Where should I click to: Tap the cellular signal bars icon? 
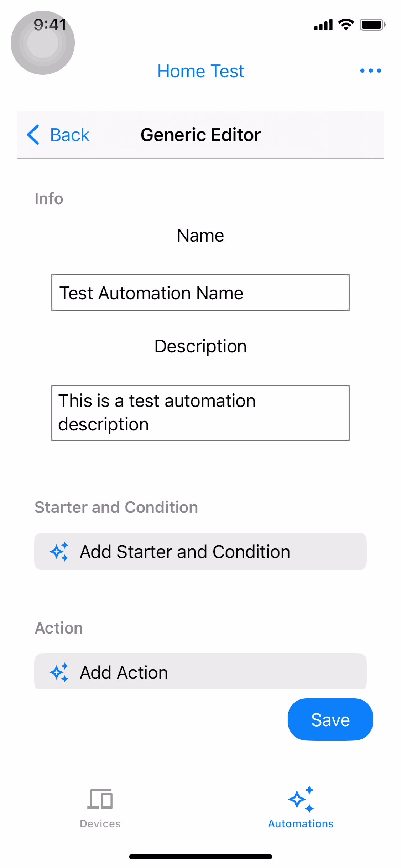(x=323, y=25)
